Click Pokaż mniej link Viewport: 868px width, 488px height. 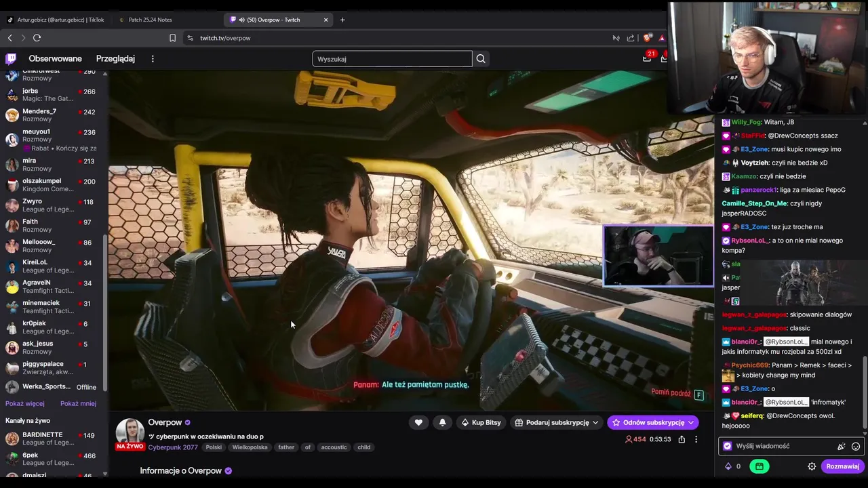tap(78, 403)
